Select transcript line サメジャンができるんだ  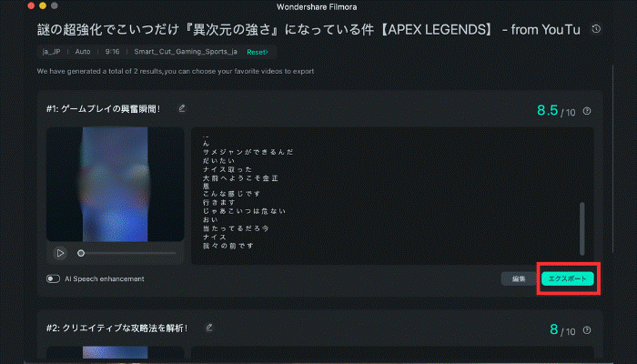tap(248, 152)
